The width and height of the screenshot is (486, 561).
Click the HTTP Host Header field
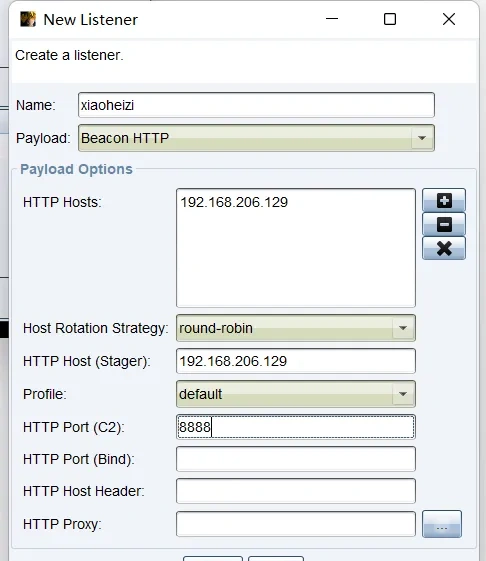[x=296, y=491]
